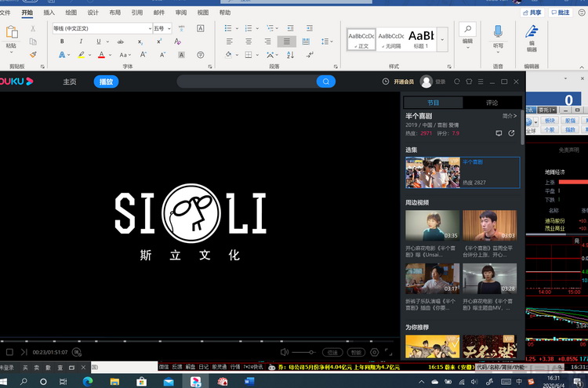Open the 设计 ribbon tab
588x388 pixels.
pyautogui.click(x=93, y=13)
